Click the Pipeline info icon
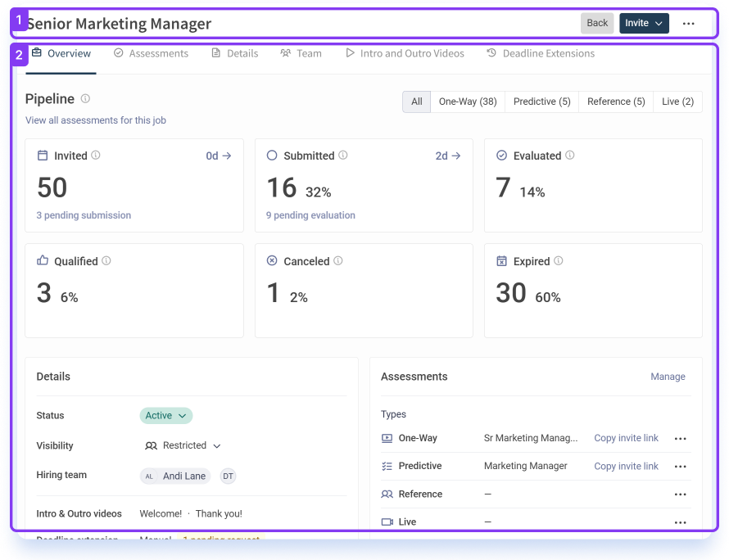This screenshot has height=560, width=729. [x=85, y=98]
